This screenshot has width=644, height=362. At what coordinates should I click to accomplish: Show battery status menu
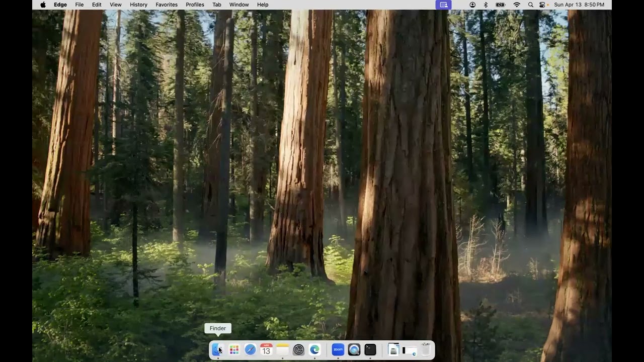coord(500,5)
